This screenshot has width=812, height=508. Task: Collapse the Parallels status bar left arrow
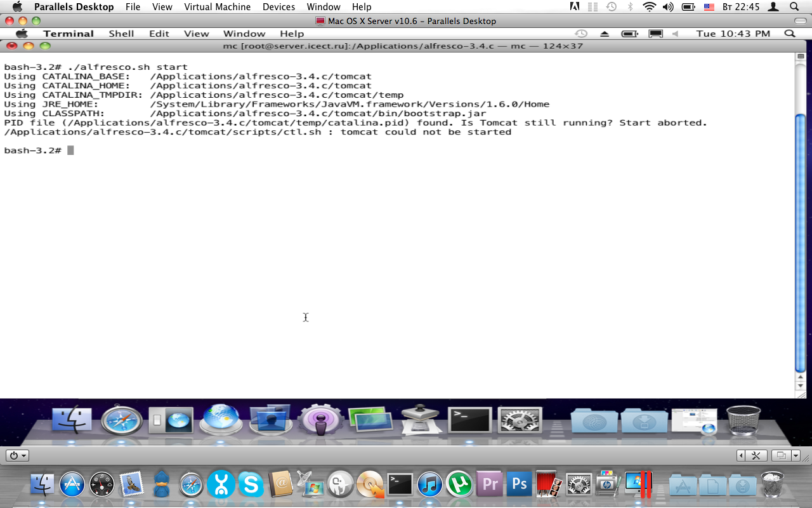741,455
